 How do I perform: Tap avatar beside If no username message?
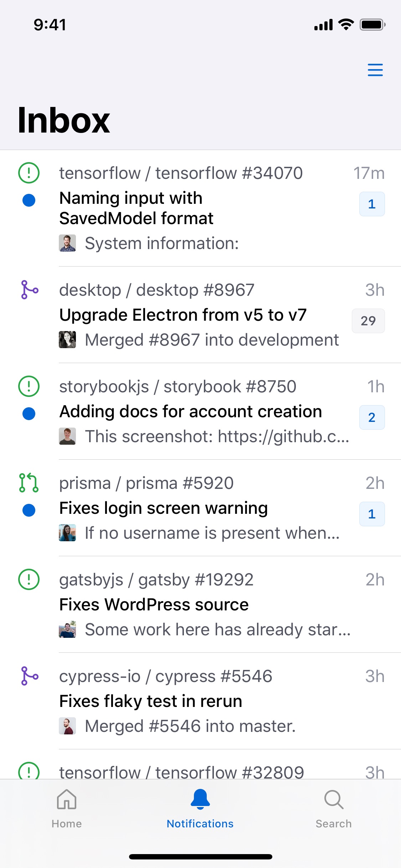[x=67, y=533]
